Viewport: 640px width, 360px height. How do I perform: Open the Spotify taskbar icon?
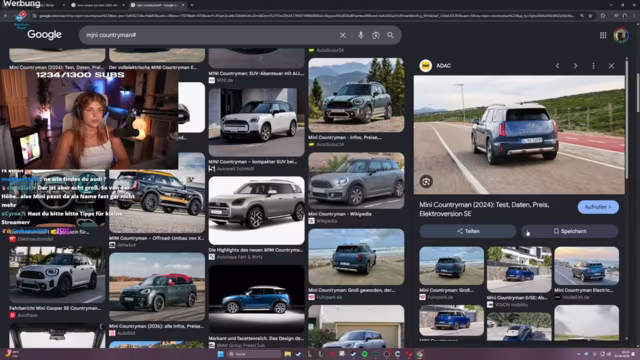(364, 354)
